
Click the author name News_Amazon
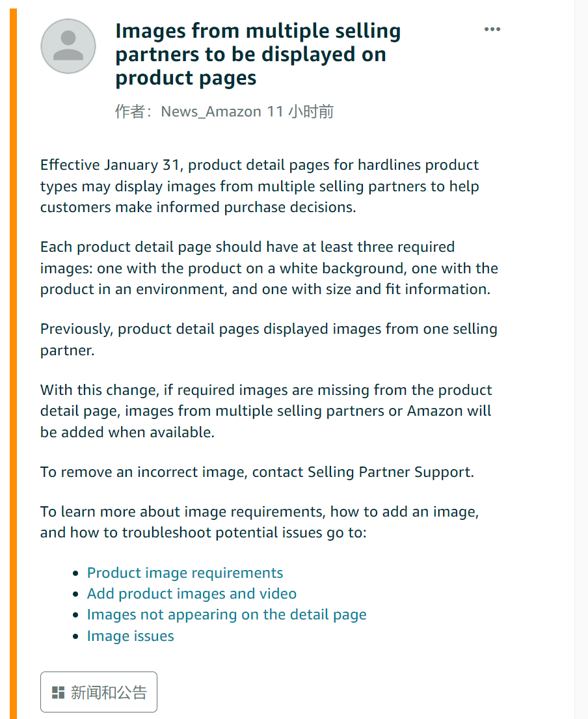[211, 112]
